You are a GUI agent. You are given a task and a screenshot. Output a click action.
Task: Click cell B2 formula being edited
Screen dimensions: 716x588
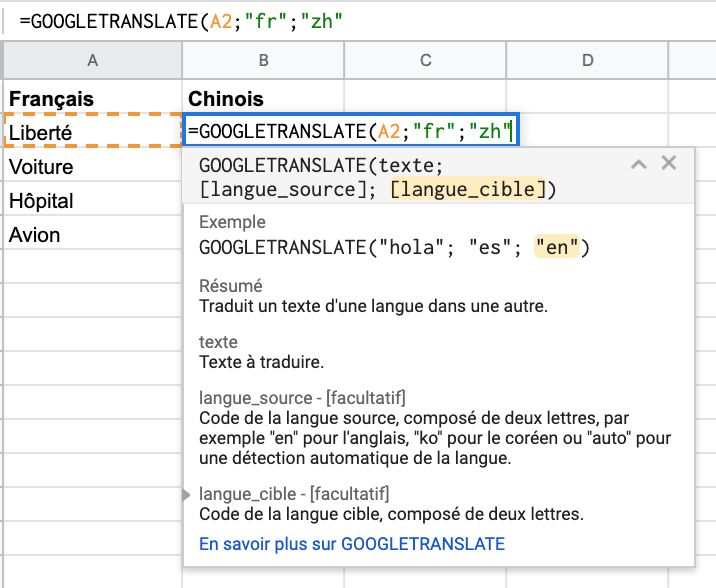pos(351,131)
